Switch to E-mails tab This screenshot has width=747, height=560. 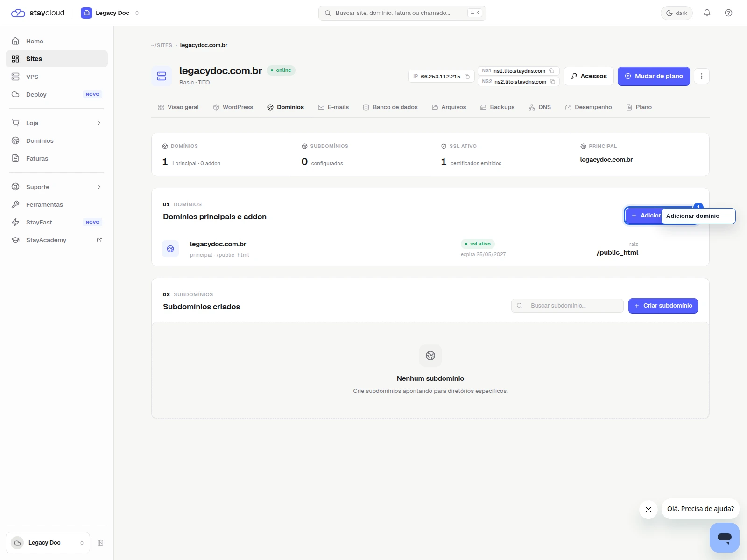[x=333, y=107]
